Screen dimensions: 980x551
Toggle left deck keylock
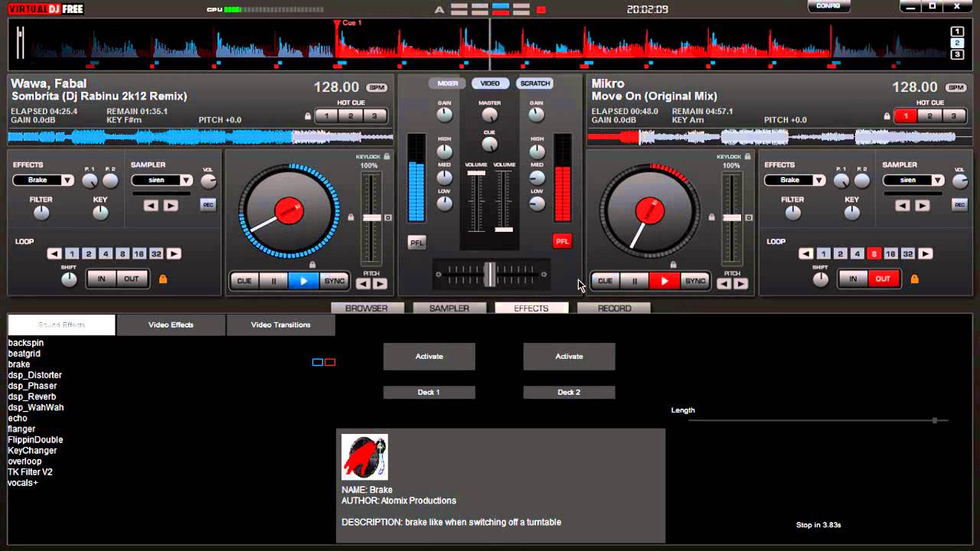[387, 156]
